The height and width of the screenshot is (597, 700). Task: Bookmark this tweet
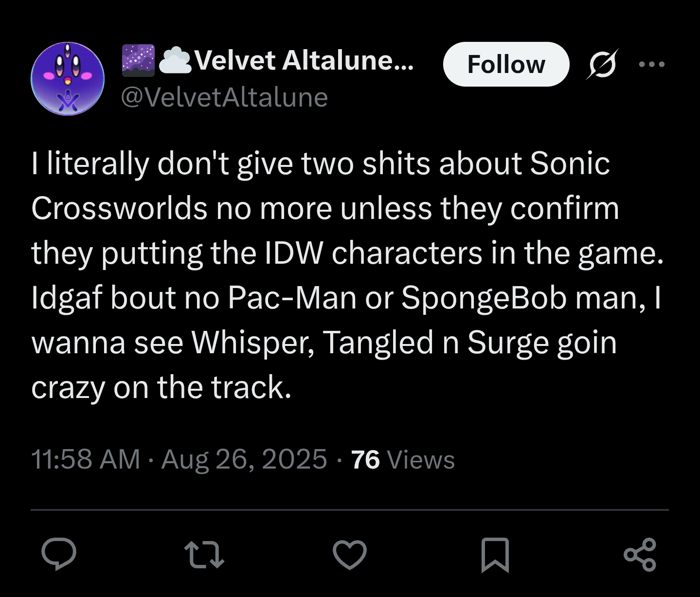pos(495,555)
